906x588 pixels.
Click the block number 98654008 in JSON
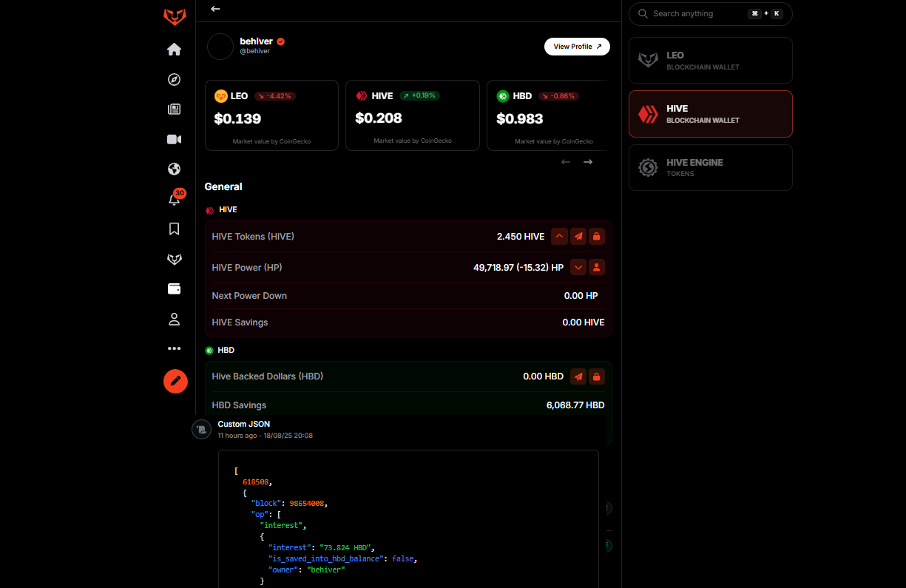pyautogui.click(x=307, y=504)
